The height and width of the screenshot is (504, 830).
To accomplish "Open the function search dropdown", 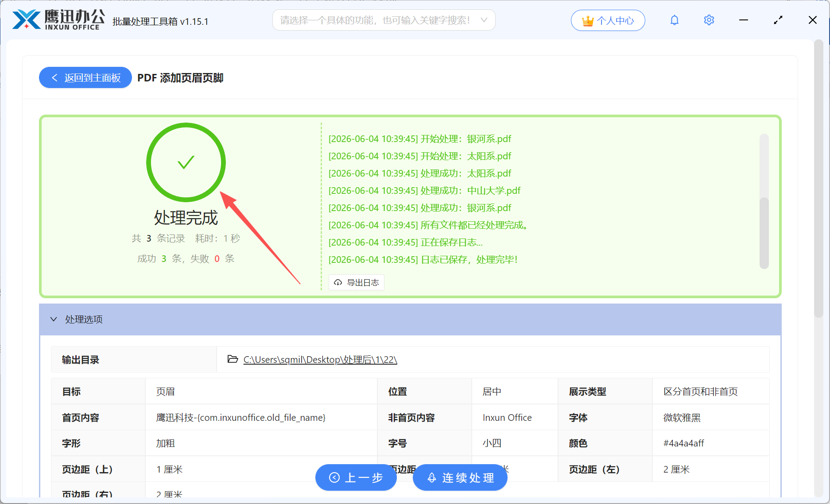I will coord(384,20).
